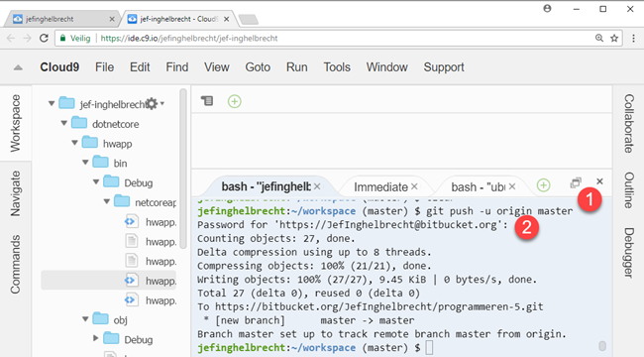This screenshot has width=644, height=357.
Task: Open the View menu
Action: click(x=216, y=67)
